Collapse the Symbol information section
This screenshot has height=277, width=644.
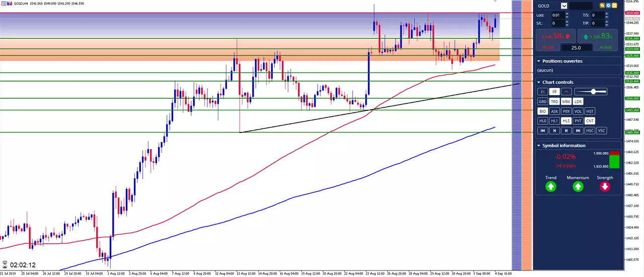point(538,146)
